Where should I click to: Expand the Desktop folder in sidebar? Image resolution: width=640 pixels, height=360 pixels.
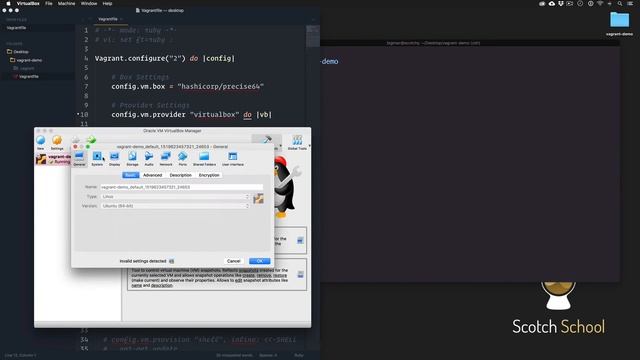pyautogui.click(x=18, y=52)
